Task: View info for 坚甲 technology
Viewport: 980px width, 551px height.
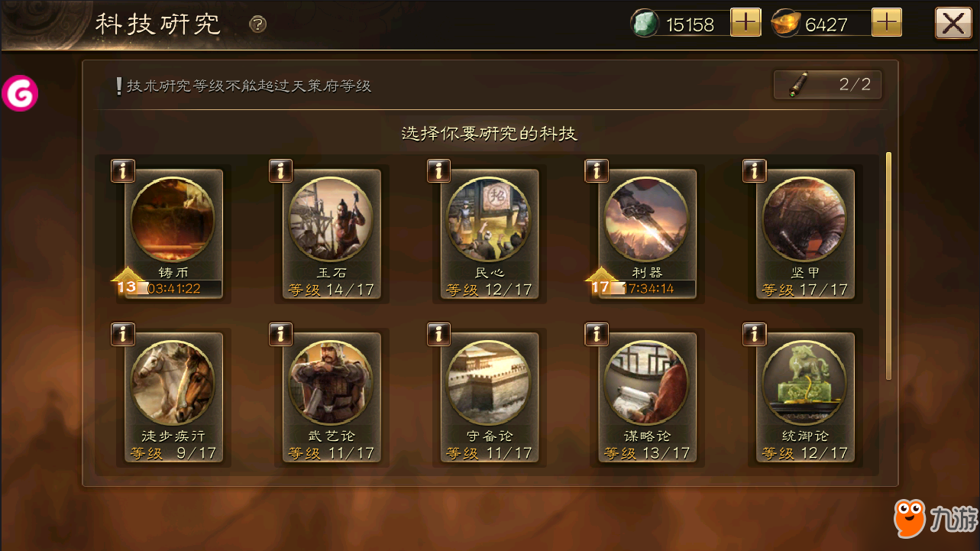Action: pos(755,171)
